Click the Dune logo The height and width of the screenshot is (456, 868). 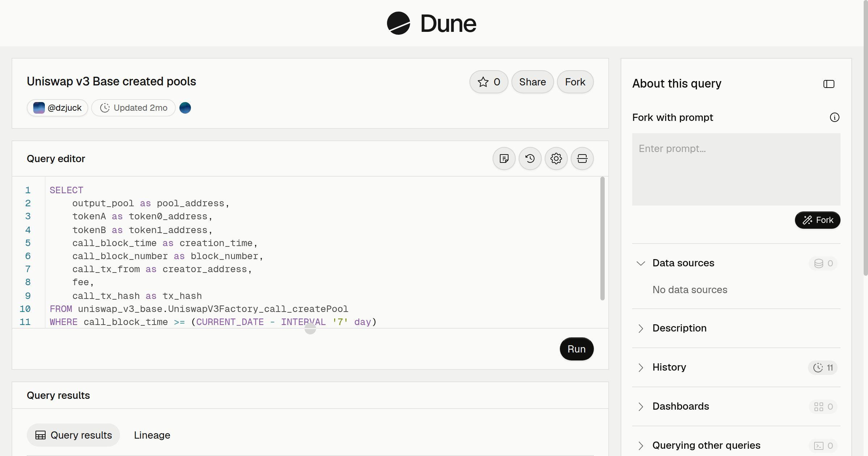pyautogui.click(x=431, y=23)
